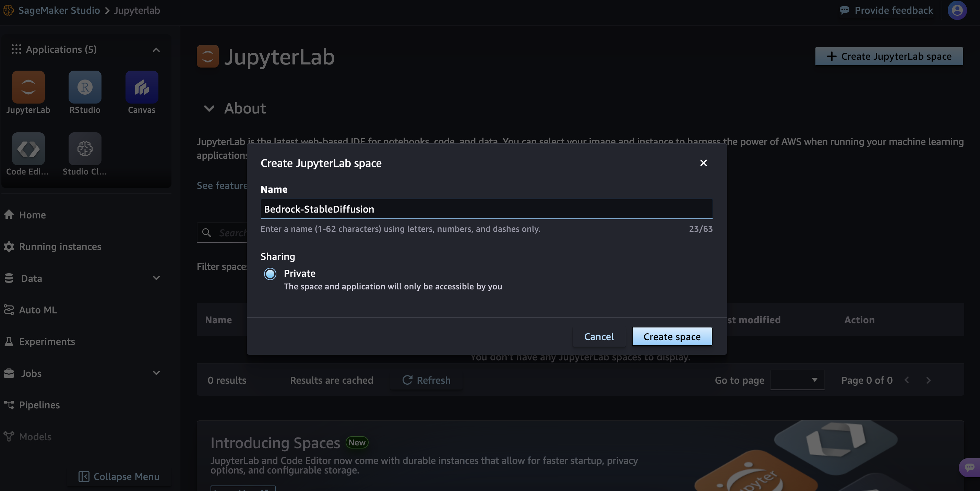Image resolution: width=980 pixels, height=491 pixels.
Task: Open the Go to page dropdown
Action: (797, 380)
